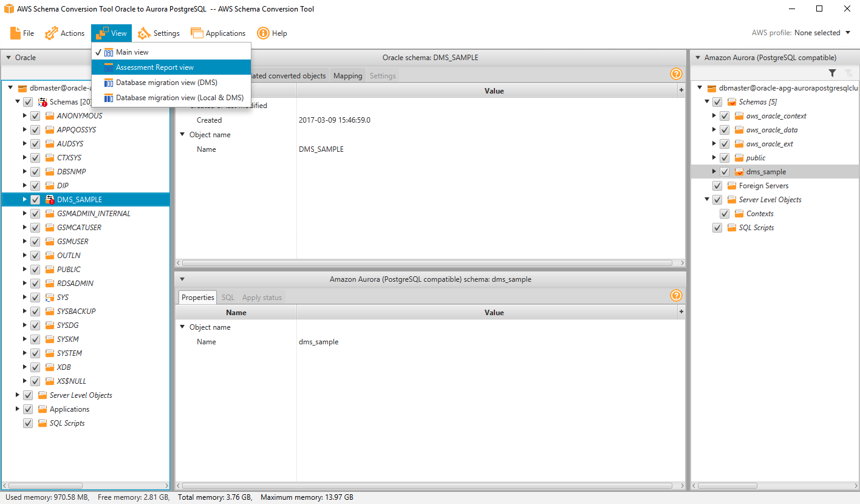Click the plus icon in Oracle Value header
The width and height of the screenshot is (860, 504).
tap(681, 90)
